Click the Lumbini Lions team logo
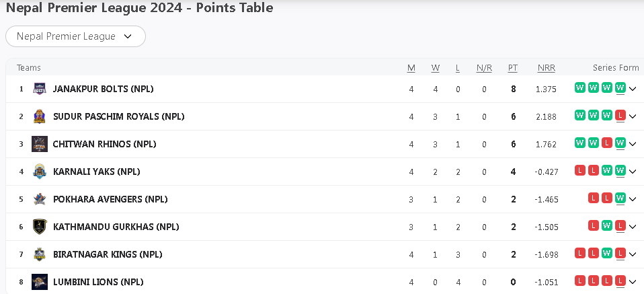 click(40, 282)
